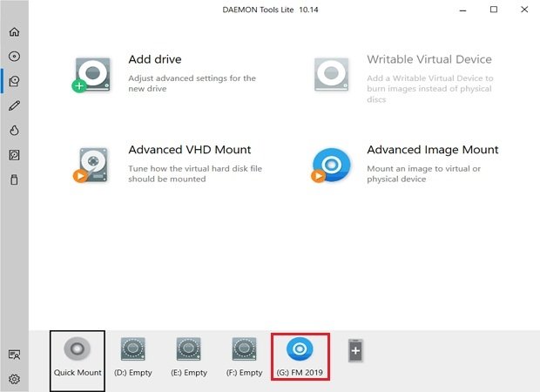Click 'Adjust advanced settings for the new drive' text
This screenshot has width=540, height=392.
click(192, 84)
